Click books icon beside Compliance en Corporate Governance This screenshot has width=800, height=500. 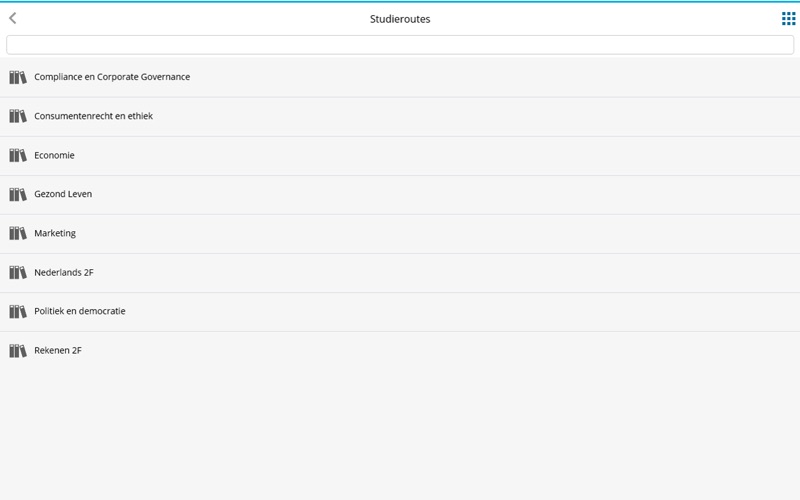pos(18,77)
